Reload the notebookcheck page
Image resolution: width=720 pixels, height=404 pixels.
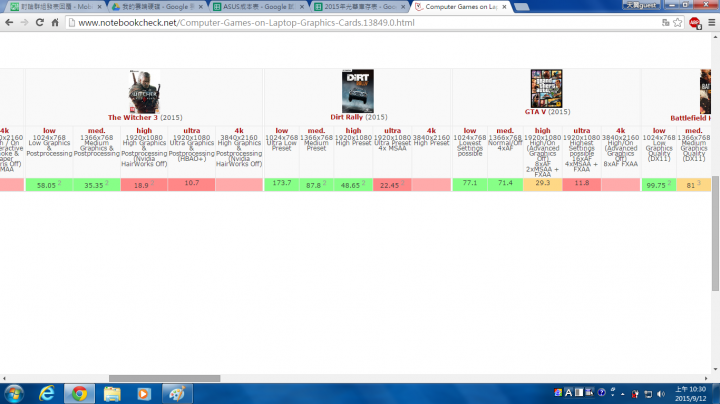[x=40, y=22]
